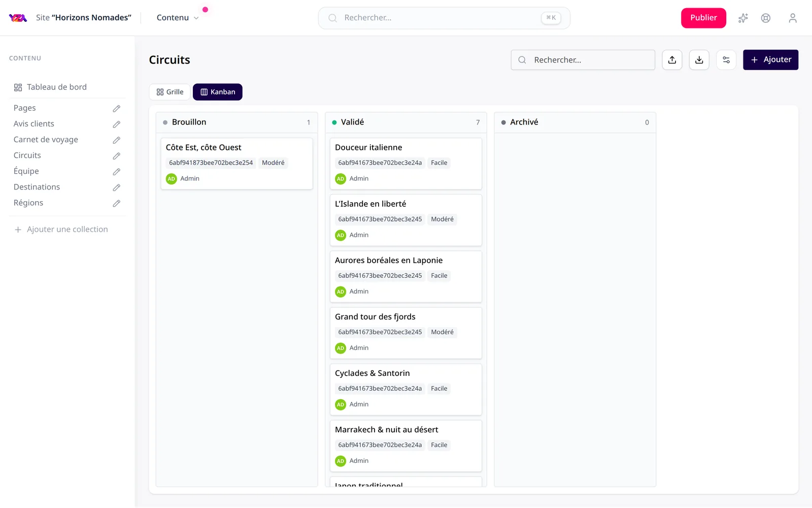The height and width of the screenshot is (508, 812).
Task: Edit the Carnet de voyage pencil icon
Action: (117, 140)
